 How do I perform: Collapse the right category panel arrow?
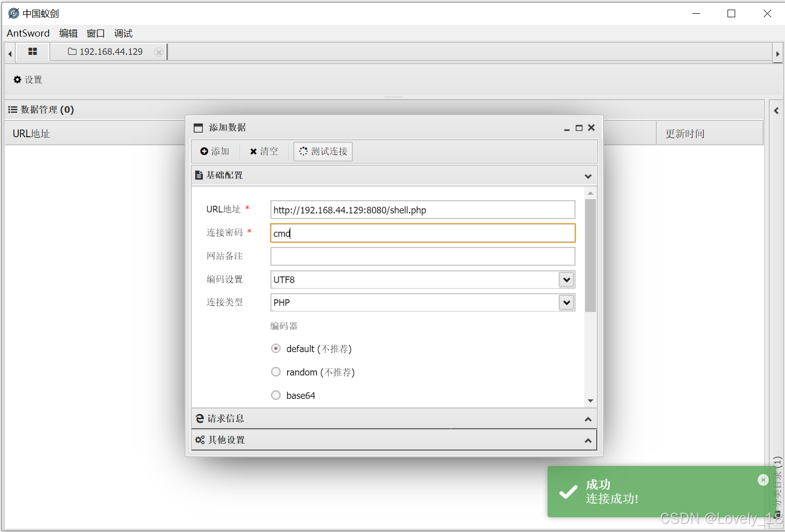coord(776,110)
